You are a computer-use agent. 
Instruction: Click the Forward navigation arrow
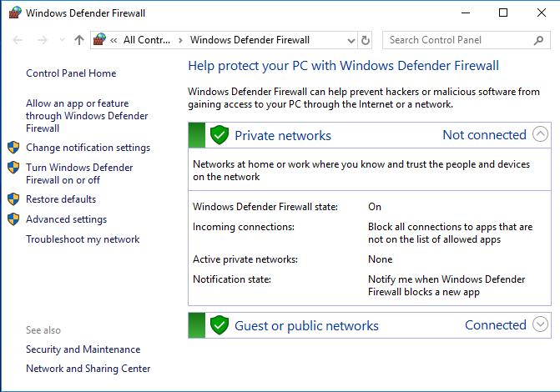pyautogui.click(x=42, y=40)
